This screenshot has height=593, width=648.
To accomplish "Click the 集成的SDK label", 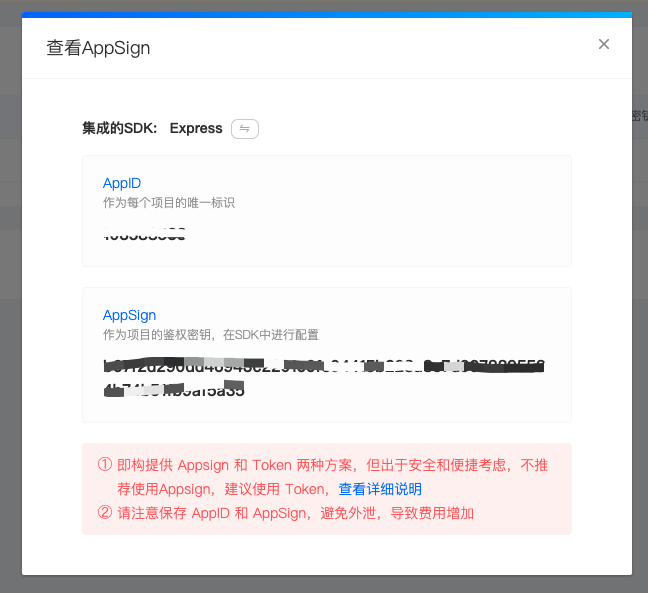I will [119, 128].
